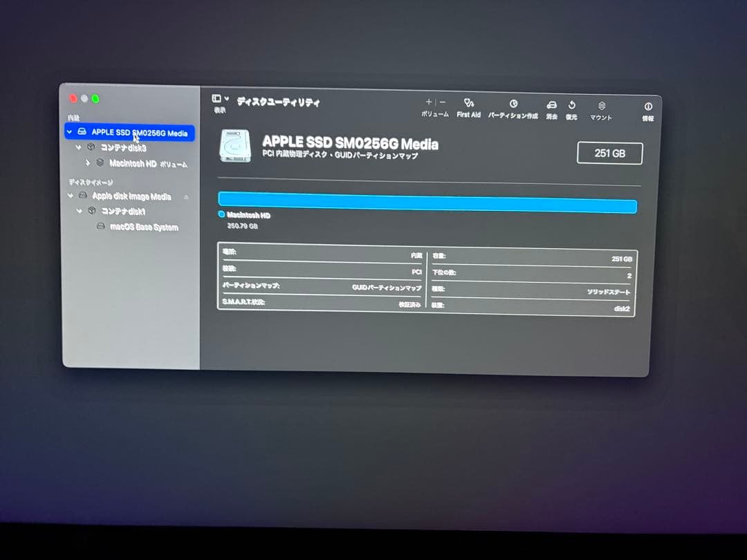The image size is (747, 560).
Task: Add a volume with the plus icon
Action: [x=430, y=103]
